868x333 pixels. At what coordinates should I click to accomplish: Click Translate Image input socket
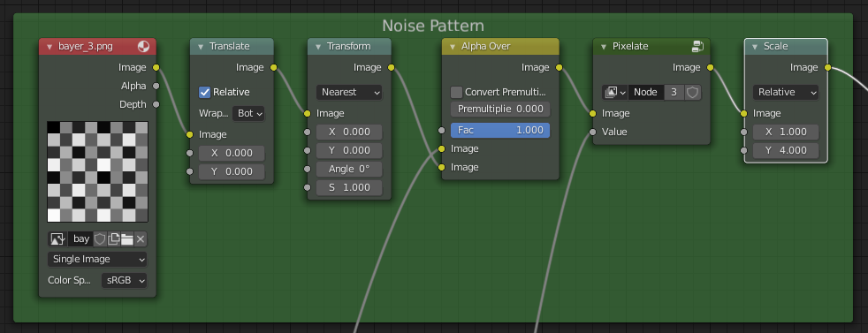190,134
